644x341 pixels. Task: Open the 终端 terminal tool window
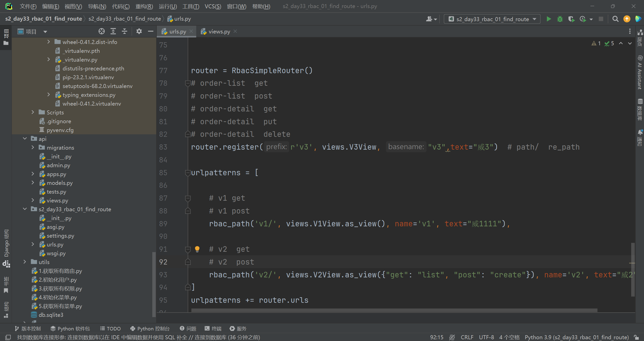pos(213,328)
